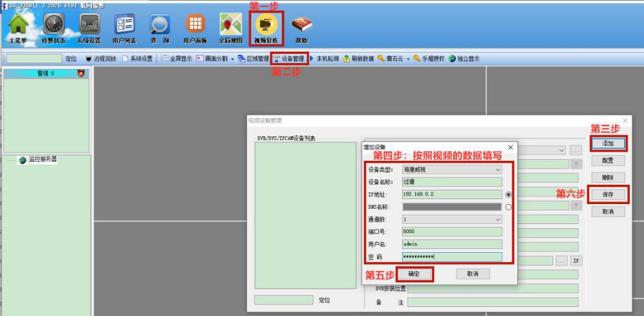Click the 添加 button
This screenshot has height=316, width=644.
point(608,144)
